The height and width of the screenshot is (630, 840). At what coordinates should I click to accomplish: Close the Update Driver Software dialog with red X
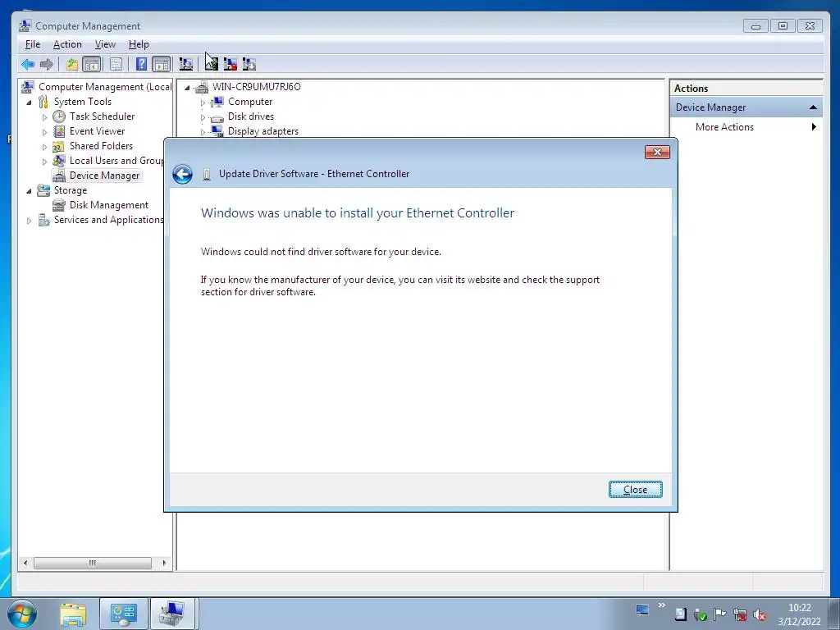pyautogui.click(x=657, y=152)
